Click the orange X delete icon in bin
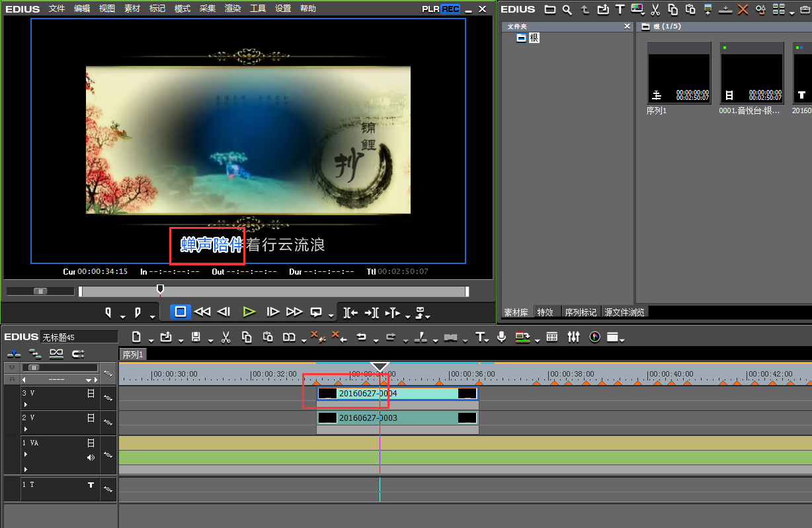Viewport: 812px width, 528px height. (743, 9)
